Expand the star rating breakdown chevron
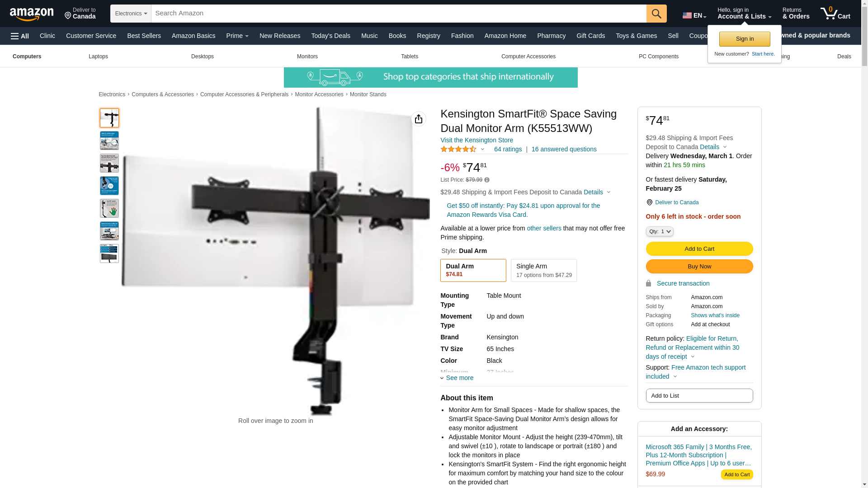This screenshot has width=868, height=488. click(482, 149)
